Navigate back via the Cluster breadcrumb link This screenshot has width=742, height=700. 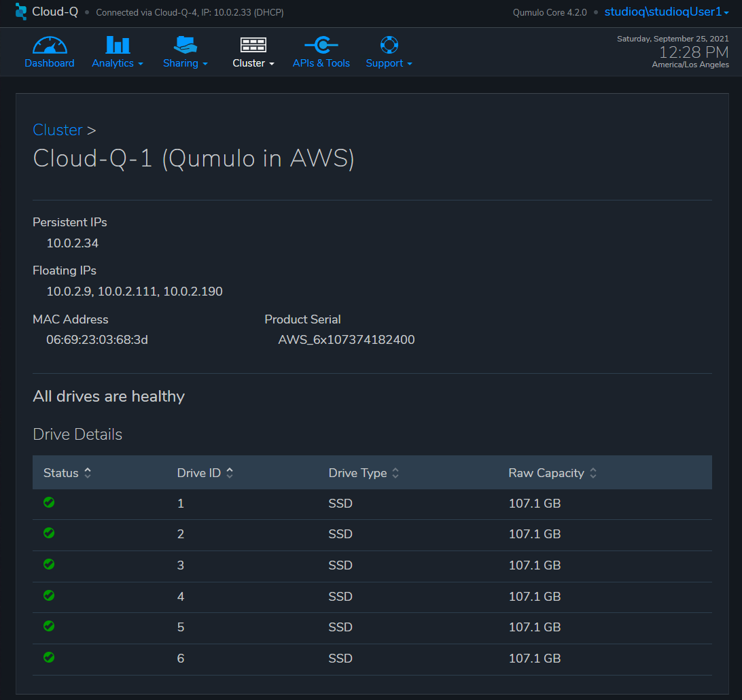tap(58, 130)
